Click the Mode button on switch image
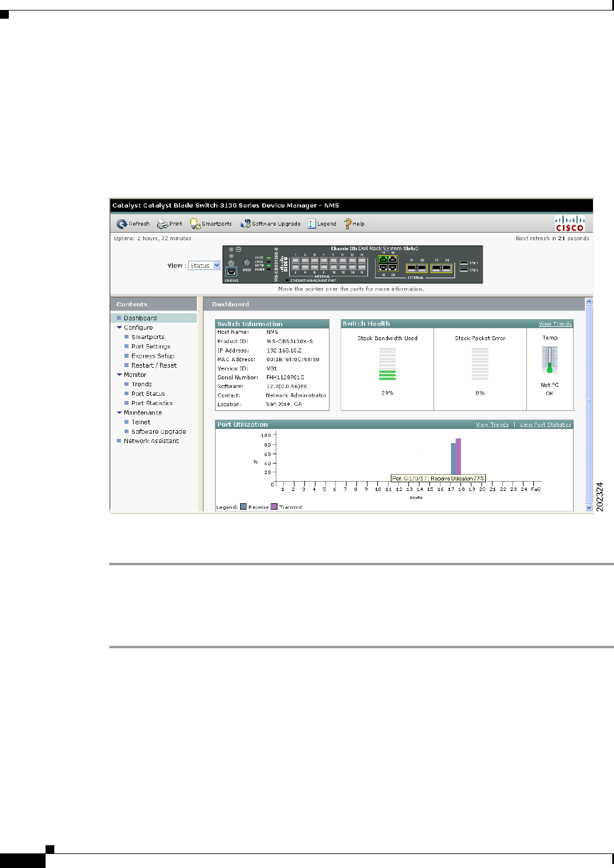The image size is (614, 868). click(x=247, y=263)
